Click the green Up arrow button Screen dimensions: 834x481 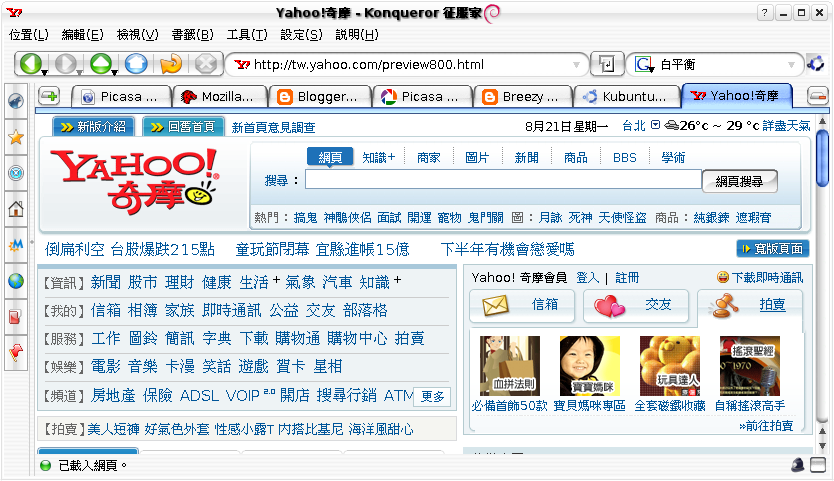[x=101, y=64]
